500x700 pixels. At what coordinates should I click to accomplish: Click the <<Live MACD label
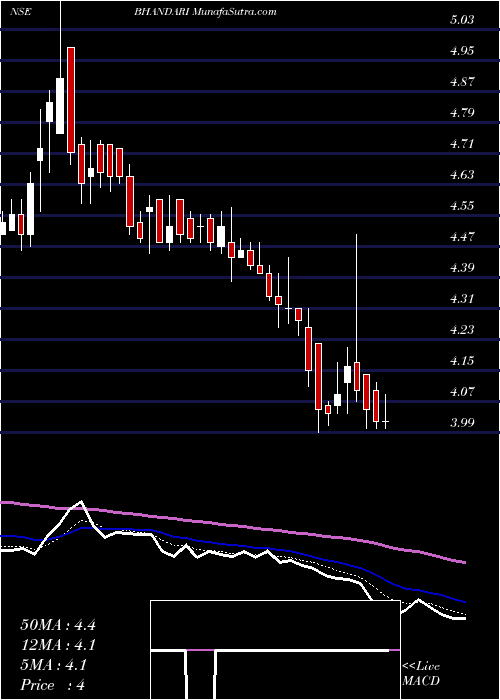pos(421,674)
